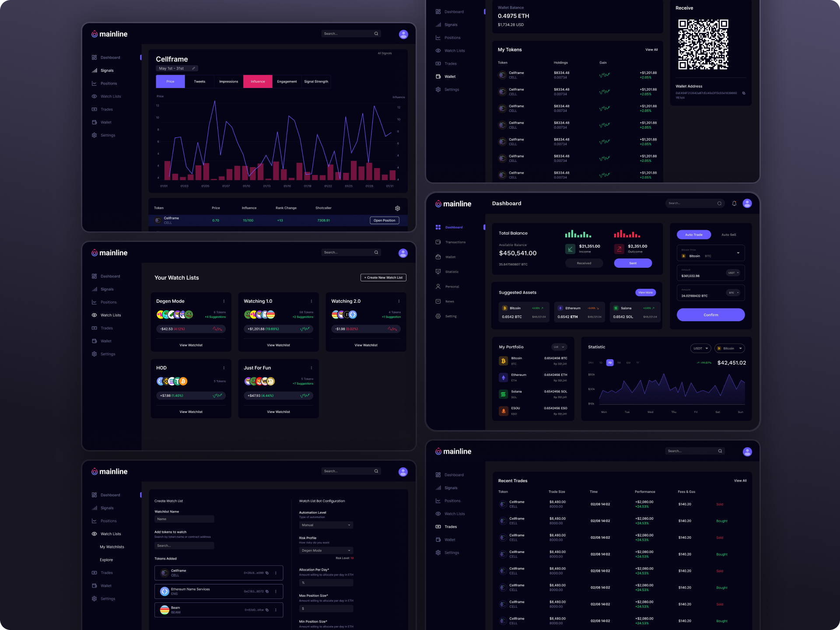Open the List dropdown in My Portfolio
The width and height of the screenshot is (840, 630).
559,347
